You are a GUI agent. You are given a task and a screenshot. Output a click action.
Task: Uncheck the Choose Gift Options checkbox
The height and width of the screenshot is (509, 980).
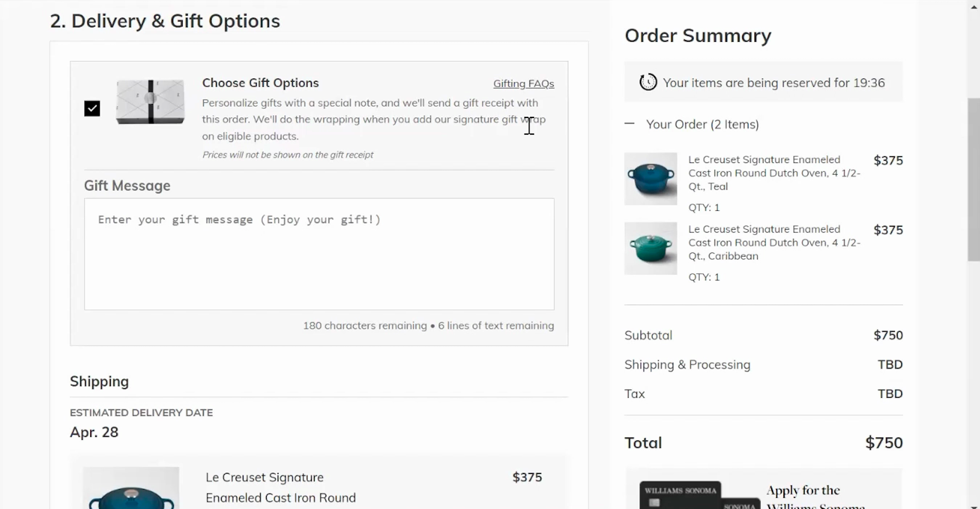(x=92, y=108)
